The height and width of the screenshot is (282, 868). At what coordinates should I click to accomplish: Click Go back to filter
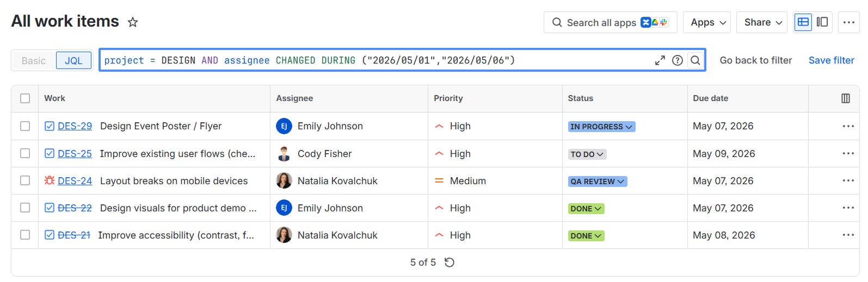[x=756, y=60]
